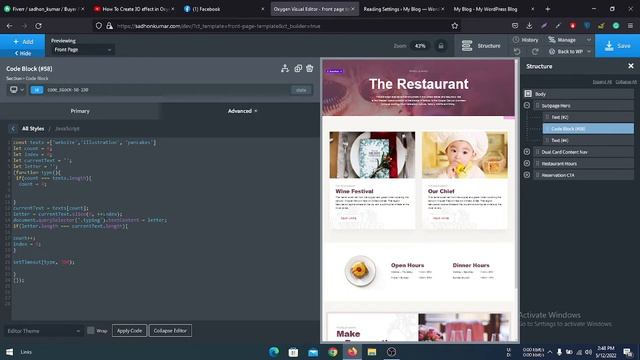Click the JavaScript breadcrumb label
This screenshot has width=640, height=360.
tap(67, 129)
